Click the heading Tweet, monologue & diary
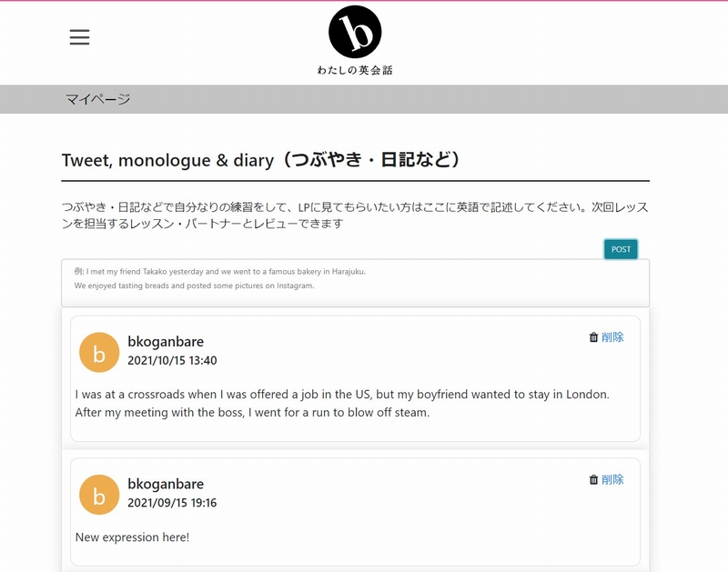This screenshot has height=572, width=728. click(x=261, y=160)
